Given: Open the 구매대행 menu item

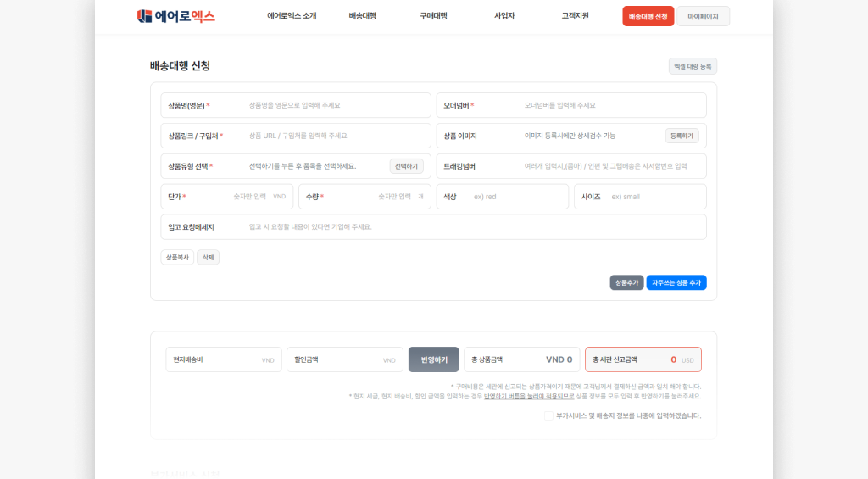Looking at the screenshot, I should [433, 16].
